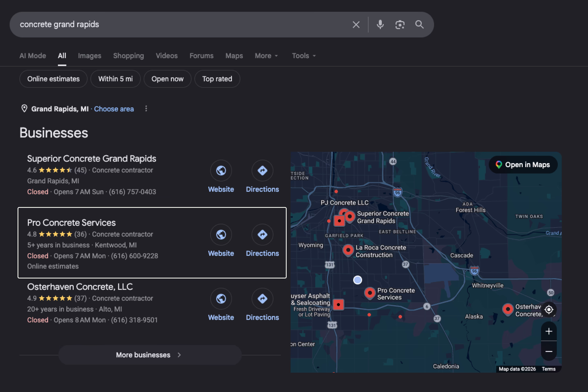Open Osterhaven Concrete website globe icon

tap(221, 298)
